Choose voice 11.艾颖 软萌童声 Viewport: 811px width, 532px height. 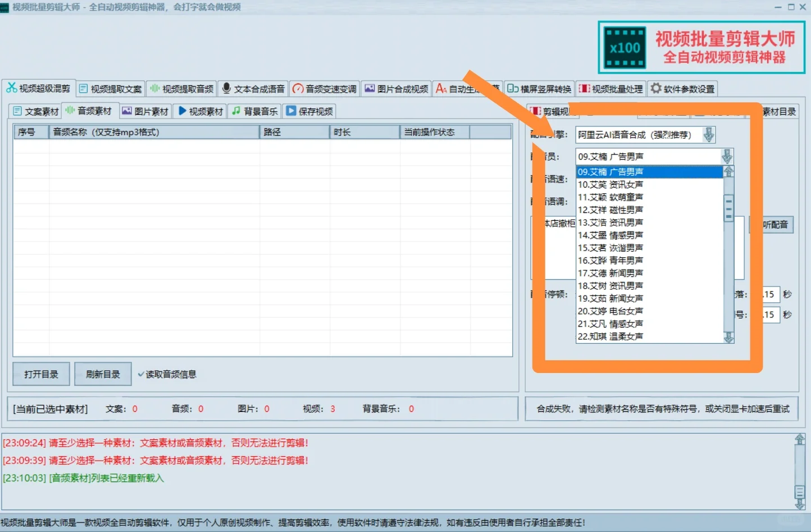650,197
